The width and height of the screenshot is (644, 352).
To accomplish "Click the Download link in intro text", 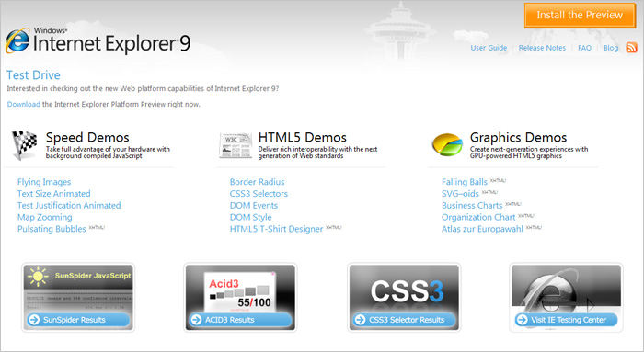I will 23,104.
